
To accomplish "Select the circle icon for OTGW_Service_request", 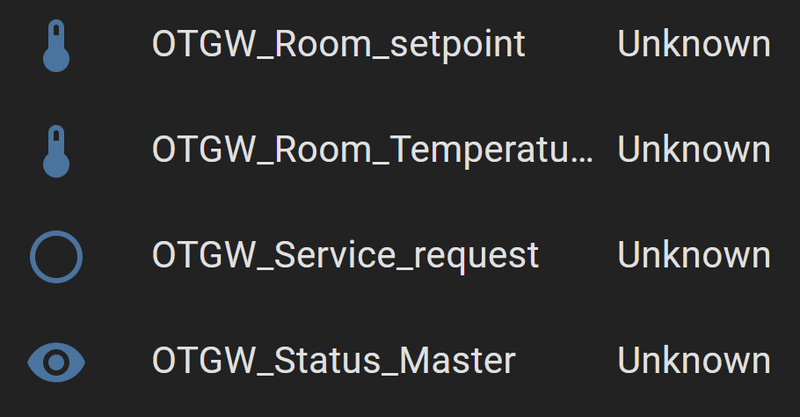I will pyautogui.click(x=56, y=256).
